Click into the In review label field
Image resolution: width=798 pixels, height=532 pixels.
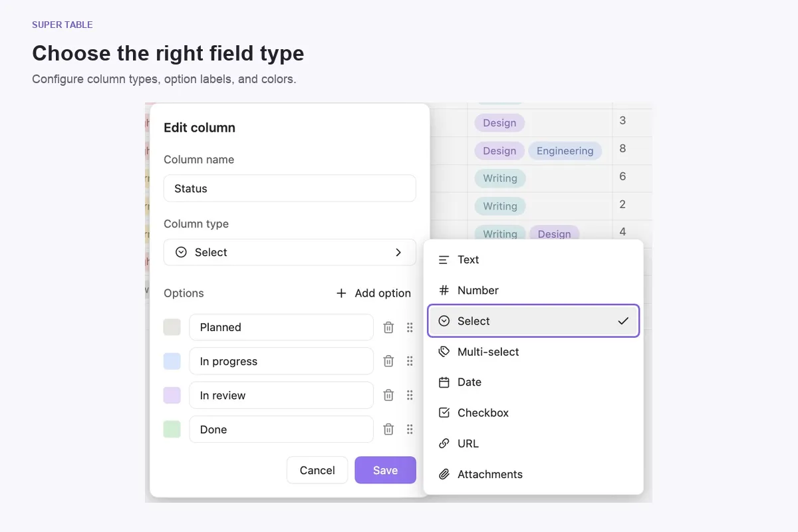(281, 395)
